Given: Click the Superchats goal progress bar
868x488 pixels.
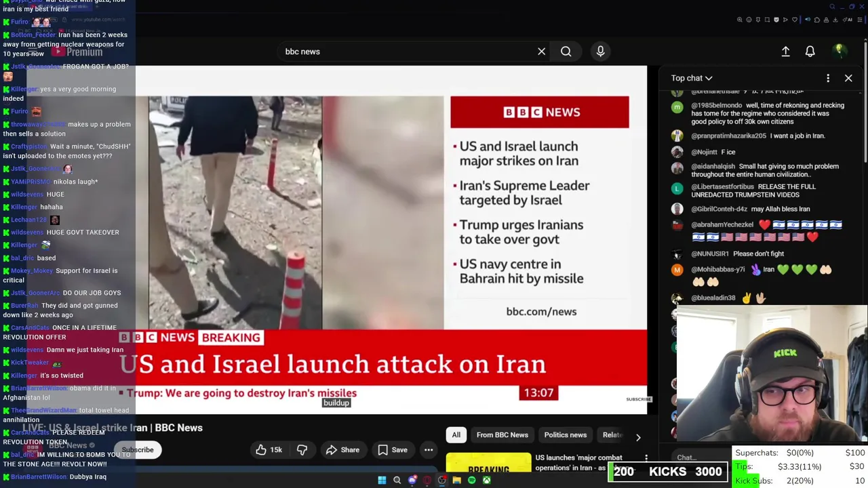Looking at the screenshot, I should click(x=800, y=453).
